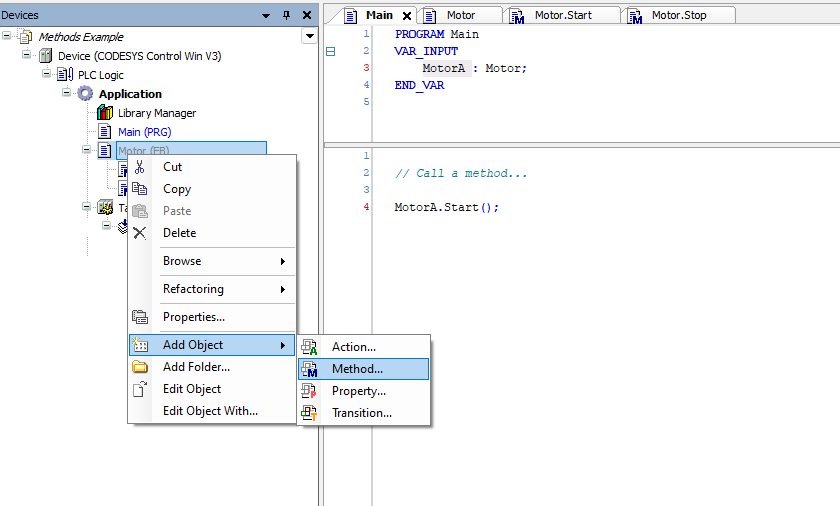
Task: Click the Library Manager books icon
Action: click(105, 112)
